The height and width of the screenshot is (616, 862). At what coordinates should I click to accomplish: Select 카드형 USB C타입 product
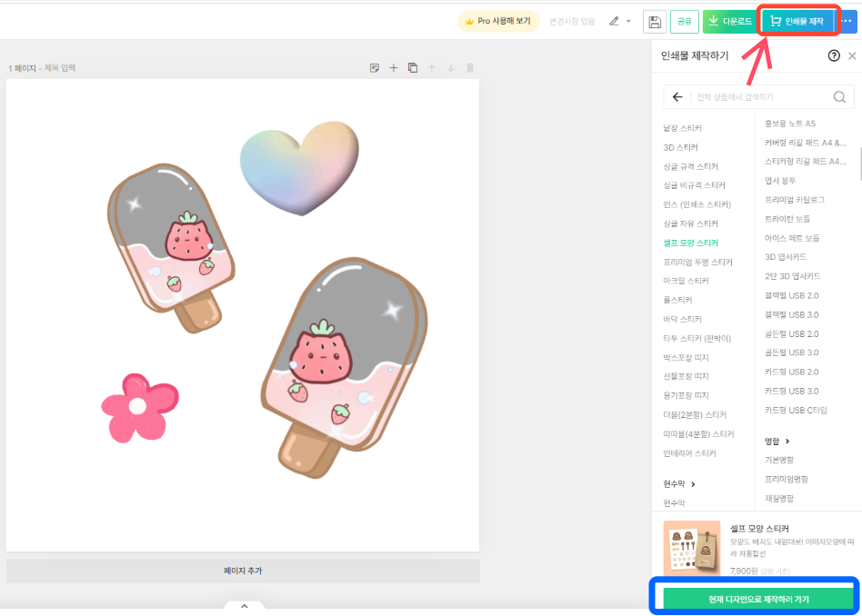click(x=796, y=411)
